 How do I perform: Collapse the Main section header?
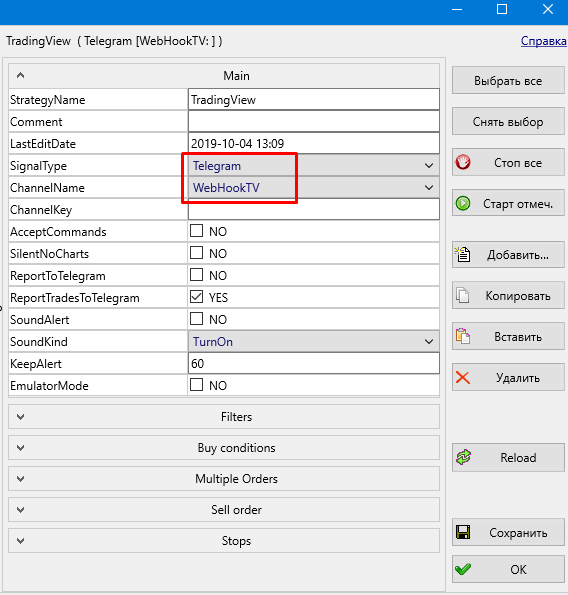click(224, 76)
